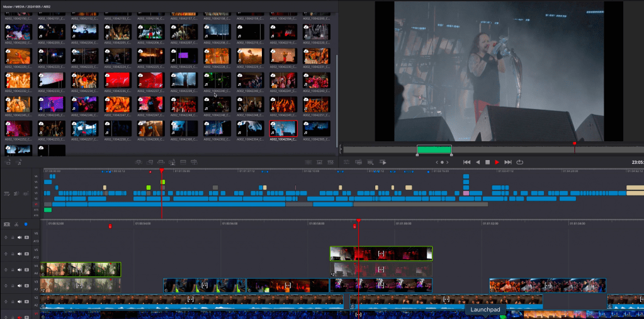The height and width of the screenshot is (319, 644).
Task: Select the red-highlighted clip thumbnail A002_10042304
Action: point(283,129)
